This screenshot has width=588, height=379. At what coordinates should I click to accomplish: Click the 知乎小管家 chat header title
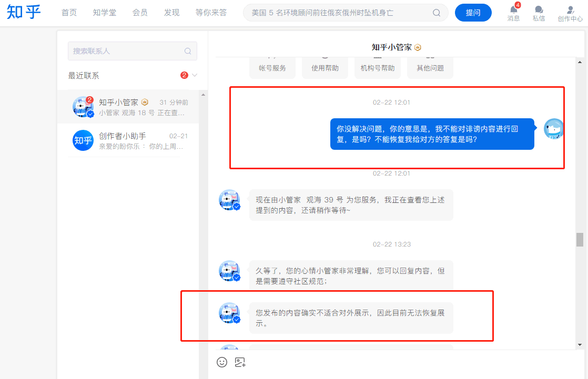pos(391,47)
